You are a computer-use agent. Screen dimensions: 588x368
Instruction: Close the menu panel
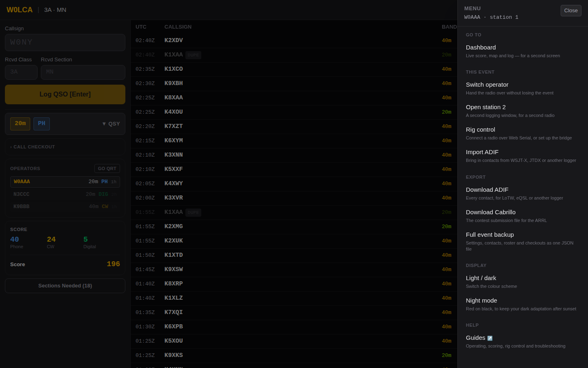click(571, 11)
